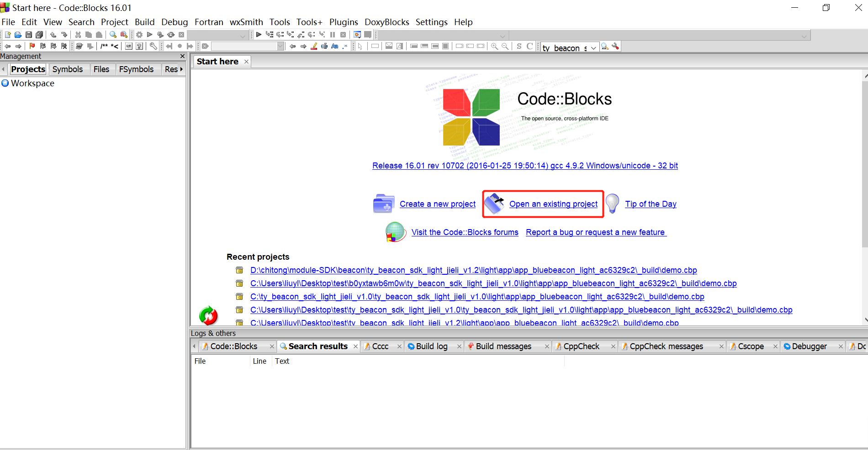
Task: Click the Find magnifier icon
Action: pos(113,35)
